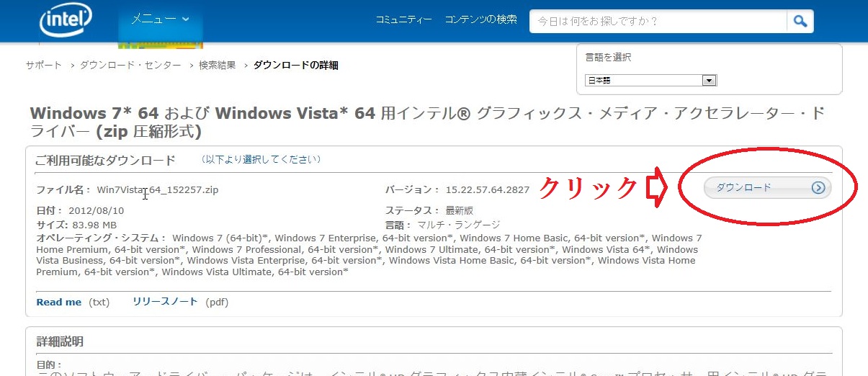Click the 詳細説明 section heading

pyautogui.click(x=60, y=341)
